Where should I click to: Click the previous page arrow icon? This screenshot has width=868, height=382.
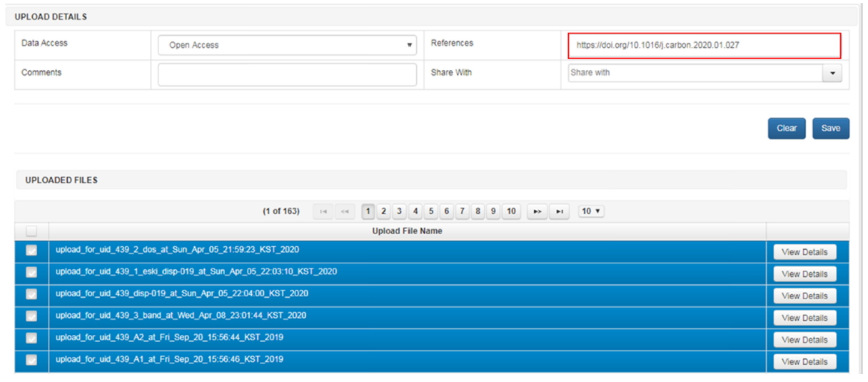pyautogui.click(x=345, y=211)
